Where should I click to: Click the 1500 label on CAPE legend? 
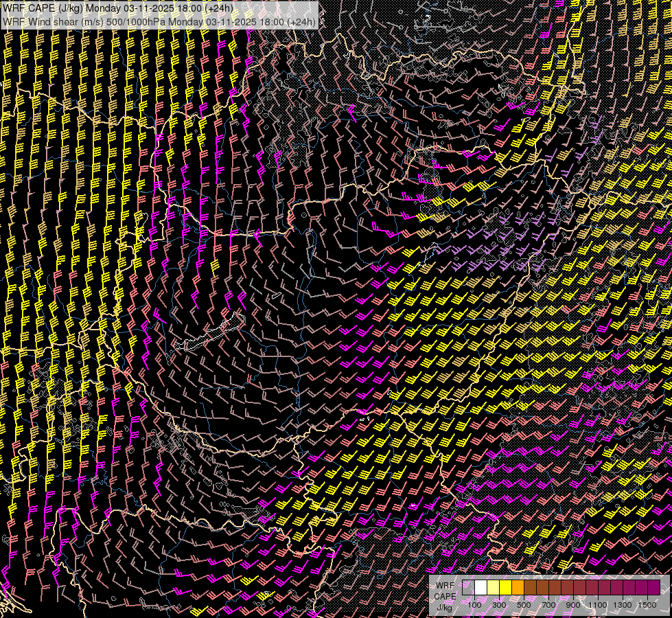pos(647,605)
